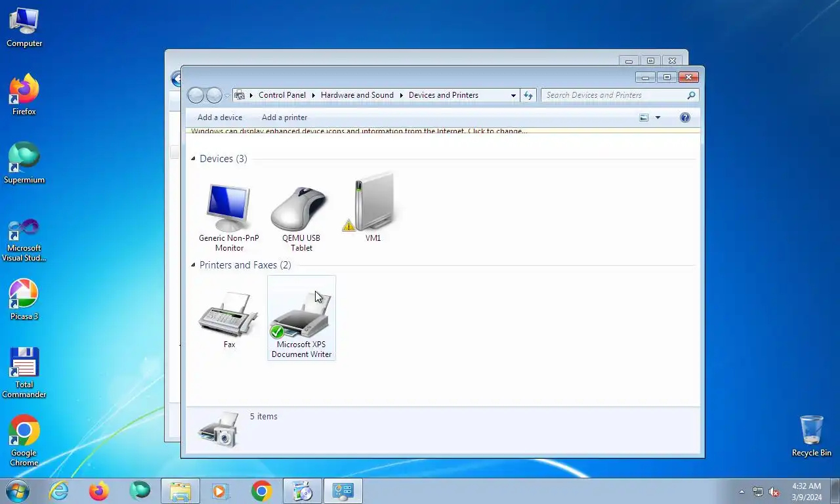The image size is (840, 504).
Task: Click the search magnifier icon
Action: (691, 95)
